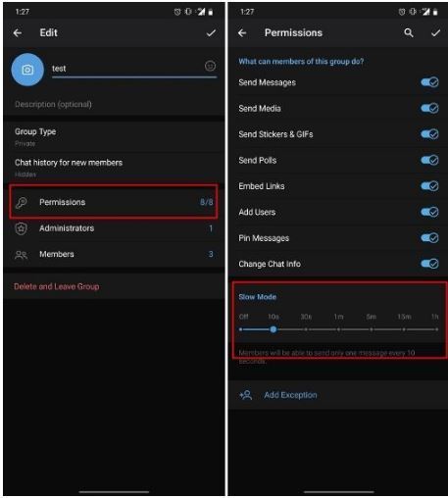
Task: Go back from Permissions screen
Action: (242, 32)
